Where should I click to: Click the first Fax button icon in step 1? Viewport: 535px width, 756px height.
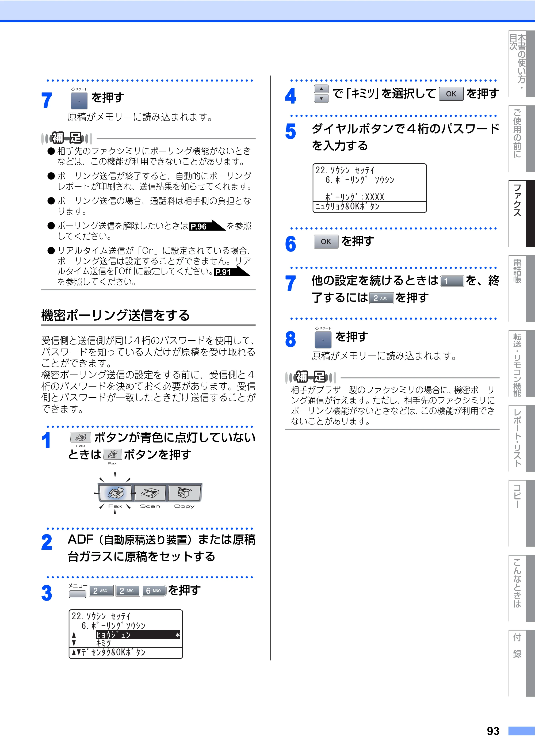[x=80, y=437]
